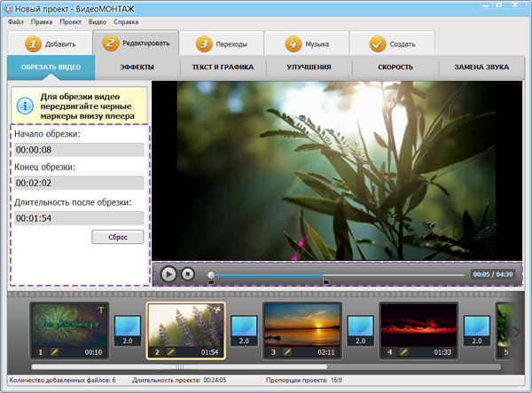Click the blue info icon in hint box

tap(25, 106)
